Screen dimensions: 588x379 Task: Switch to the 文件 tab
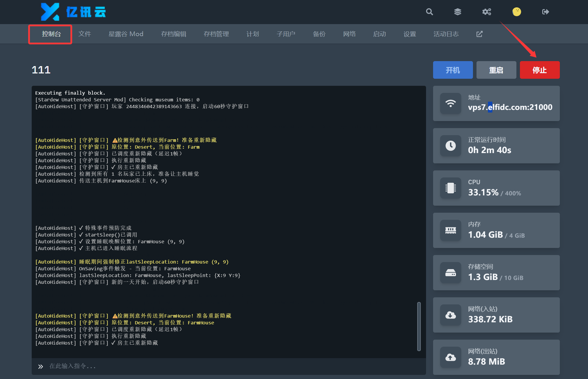coord(85,34)
